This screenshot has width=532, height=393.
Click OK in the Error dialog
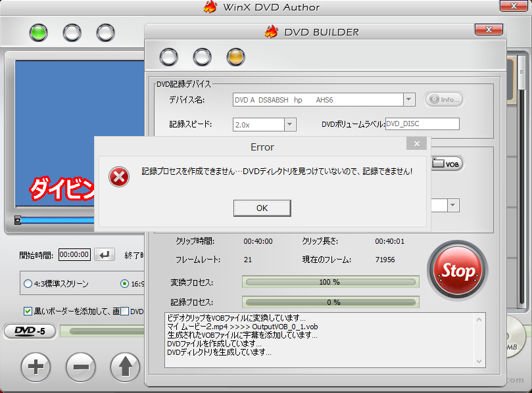(262, 208)
